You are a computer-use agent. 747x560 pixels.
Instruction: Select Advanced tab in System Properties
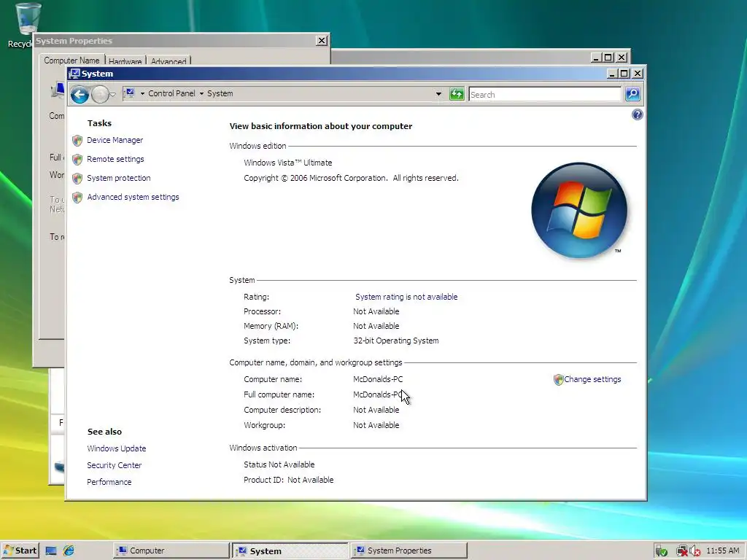pyautogui.click(x=169, y=61)
